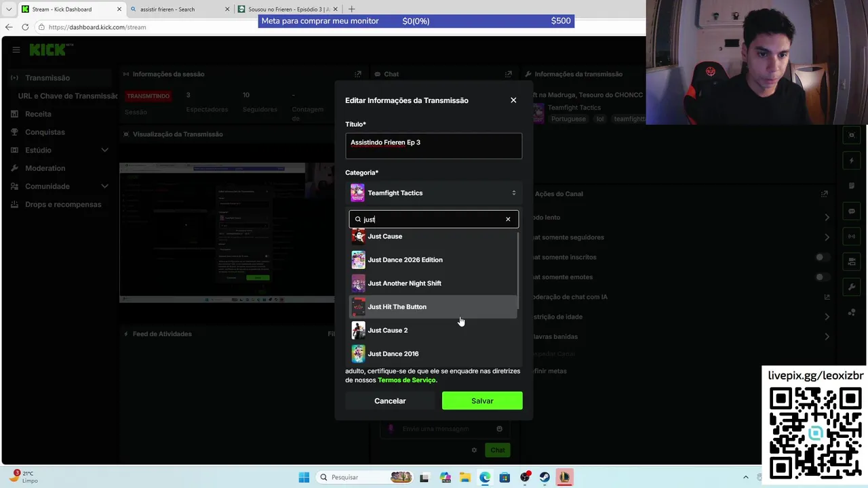Open Conquistas in the sidebar
Screen dimensions: 868x488
(x=45, y=132)
